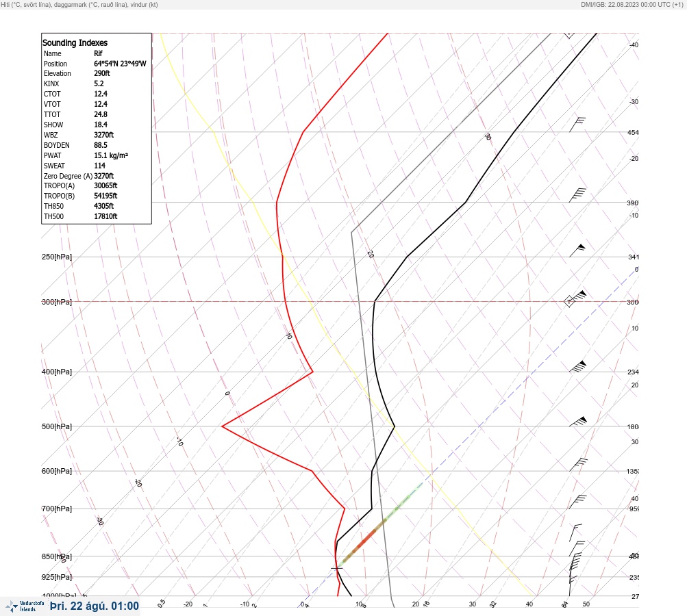Click the VTOT row value '12.4'
This screenshot has width=687, height=616.
coord(100,104)
